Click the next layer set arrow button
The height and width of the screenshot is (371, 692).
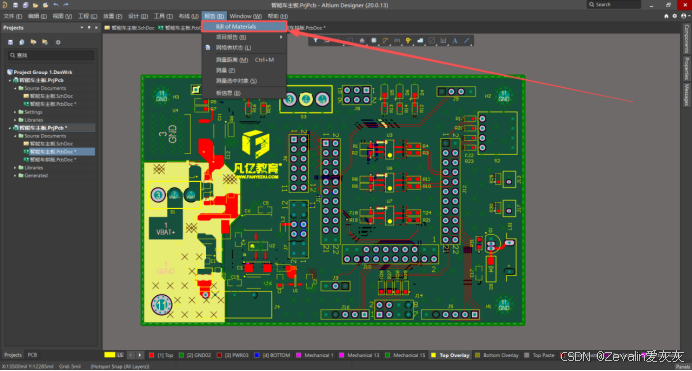coord(140,355)
